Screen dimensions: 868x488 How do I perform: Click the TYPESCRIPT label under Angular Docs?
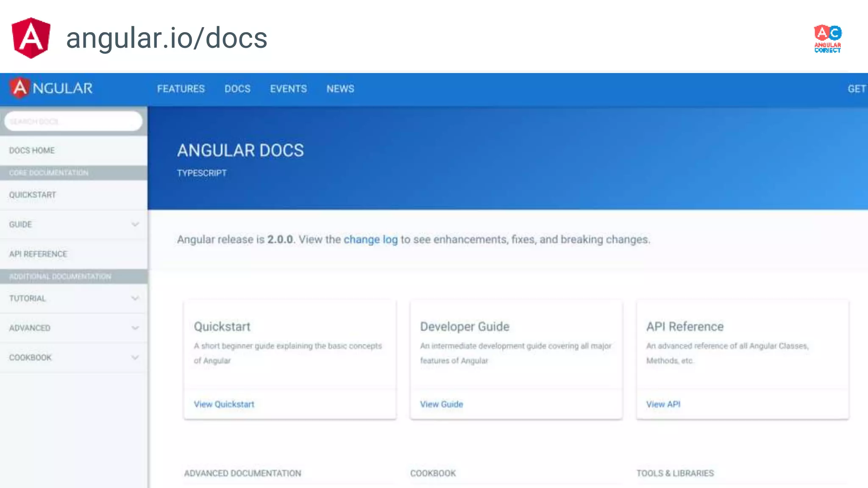point(202,173)
